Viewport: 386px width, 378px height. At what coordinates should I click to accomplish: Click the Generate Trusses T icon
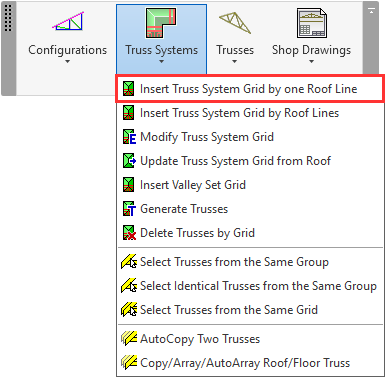click(129, 209)
